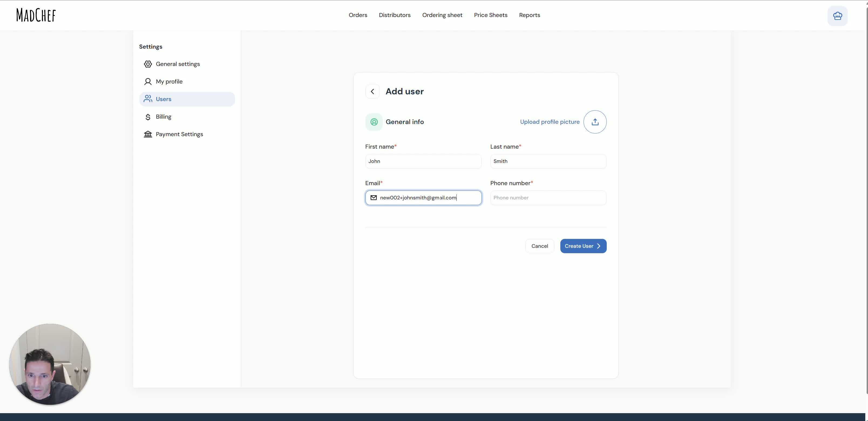Click the Last name input field
The width and height of the screenshot is (868, 421).
548,161
